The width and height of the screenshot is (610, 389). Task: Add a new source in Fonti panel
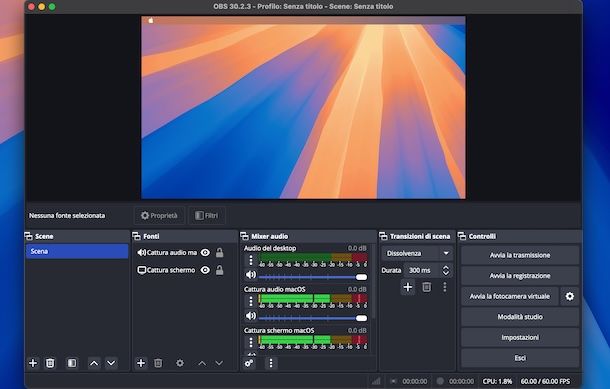(x=141, y=363)
